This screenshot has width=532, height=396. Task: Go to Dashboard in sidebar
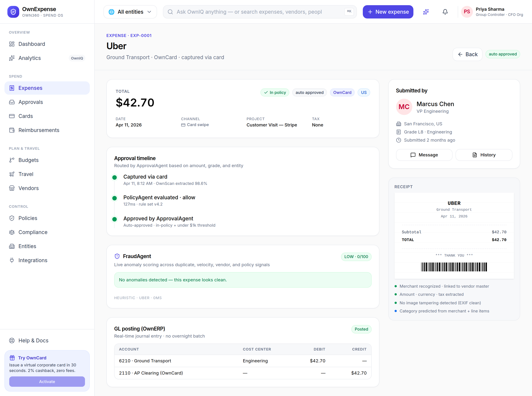tap(47, 44)
